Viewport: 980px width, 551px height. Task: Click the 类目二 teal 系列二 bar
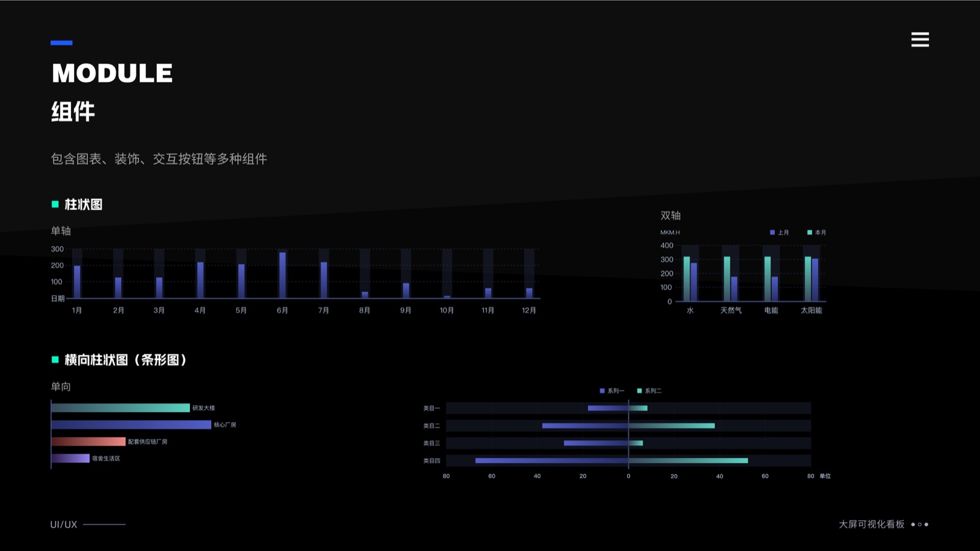672,425
